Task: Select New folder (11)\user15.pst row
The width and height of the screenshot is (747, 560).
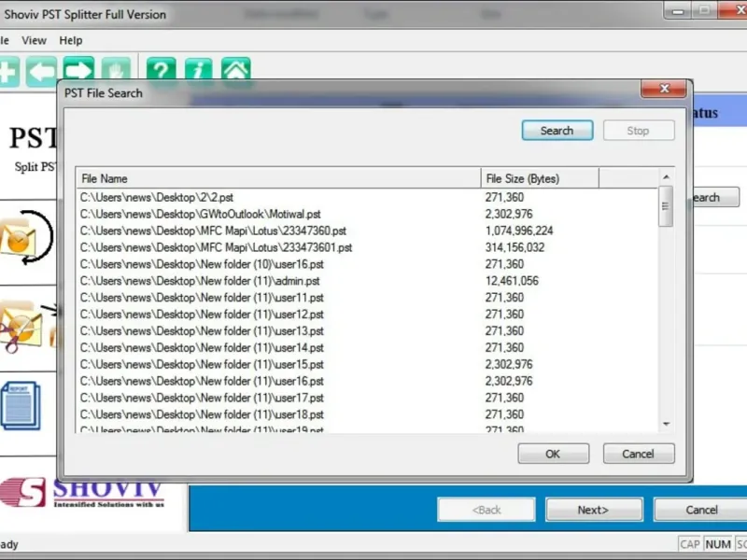Action: tap(367, 364)
